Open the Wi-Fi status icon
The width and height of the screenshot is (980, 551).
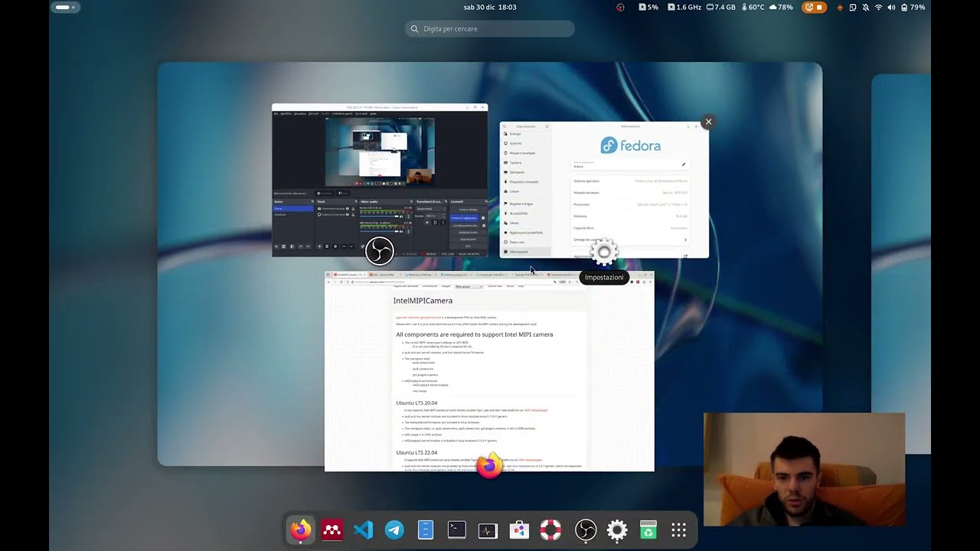coord(878,8)
